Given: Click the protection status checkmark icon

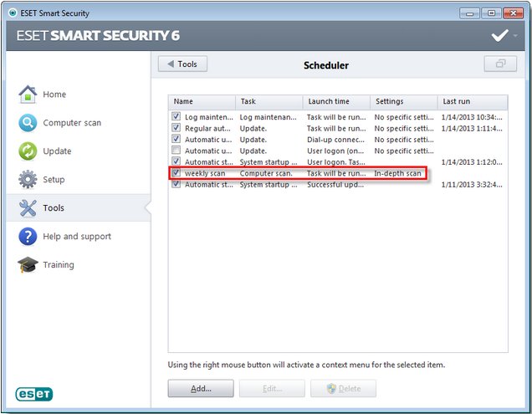Looking at the screenshot, I should [x=499, y=35].
